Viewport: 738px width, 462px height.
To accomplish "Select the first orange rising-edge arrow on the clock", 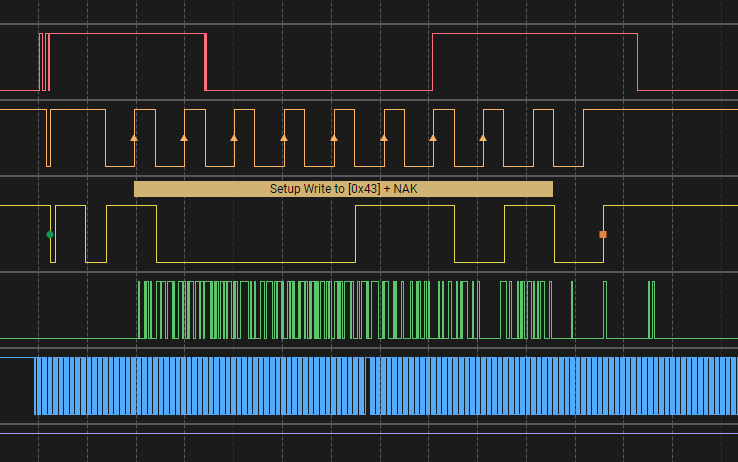I will point(134,137).
